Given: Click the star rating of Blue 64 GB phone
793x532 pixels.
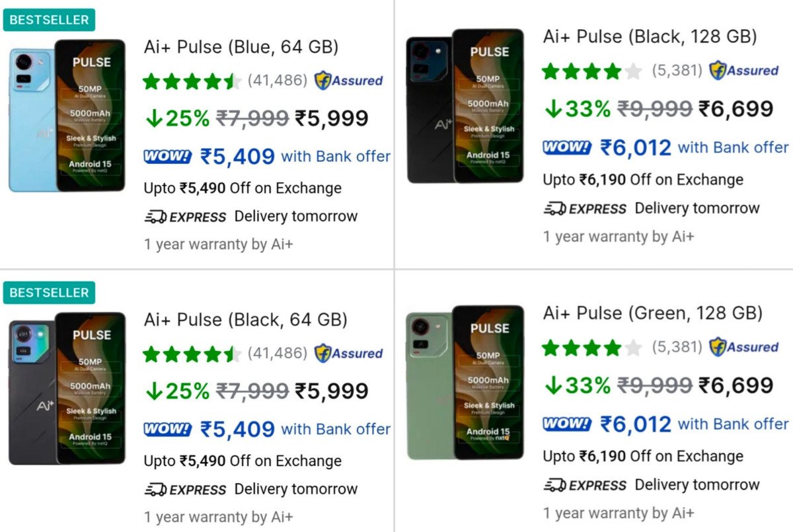Looking at the screenshot, I should (x=192, y=81).
